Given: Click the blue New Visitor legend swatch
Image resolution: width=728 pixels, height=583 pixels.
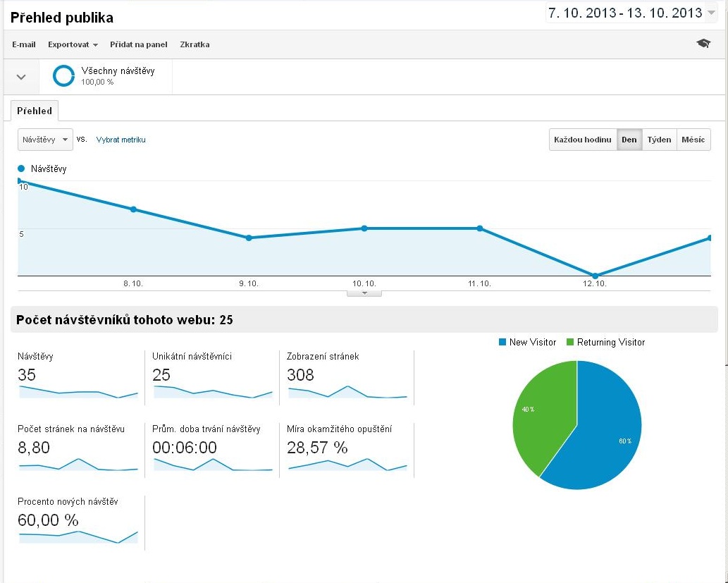Looking at the screenshot, I should click(502, 343).
